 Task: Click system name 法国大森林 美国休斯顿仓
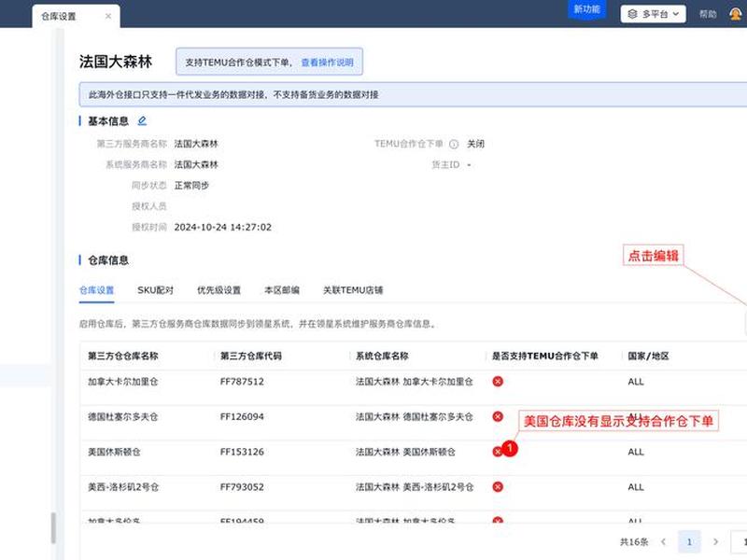tap(405, 452)
